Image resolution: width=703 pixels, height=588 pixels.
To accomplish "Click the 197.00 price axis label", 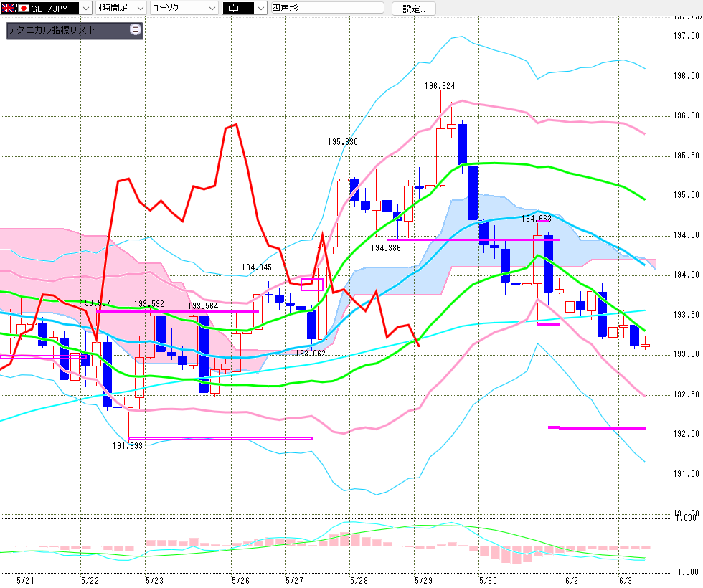I will tap(687, 36).
